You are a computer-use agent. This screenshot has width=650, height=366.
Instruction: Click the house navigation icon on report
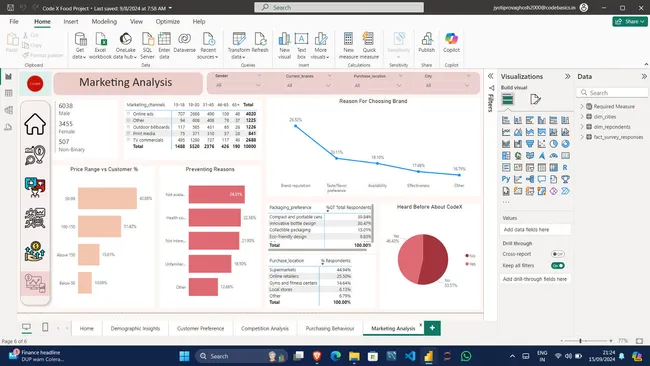pyautogui.click(x=35, y=124)
